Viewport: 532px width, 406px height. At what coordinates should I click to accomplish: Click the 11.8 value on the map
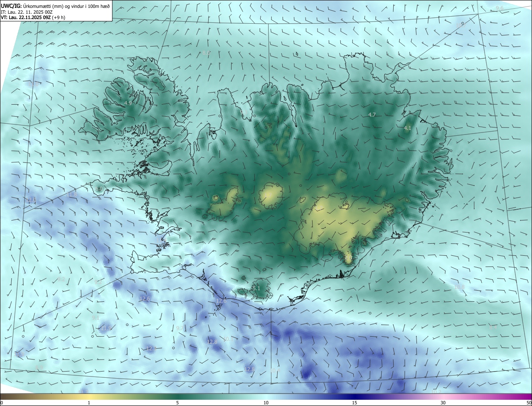tap(71, 194)
